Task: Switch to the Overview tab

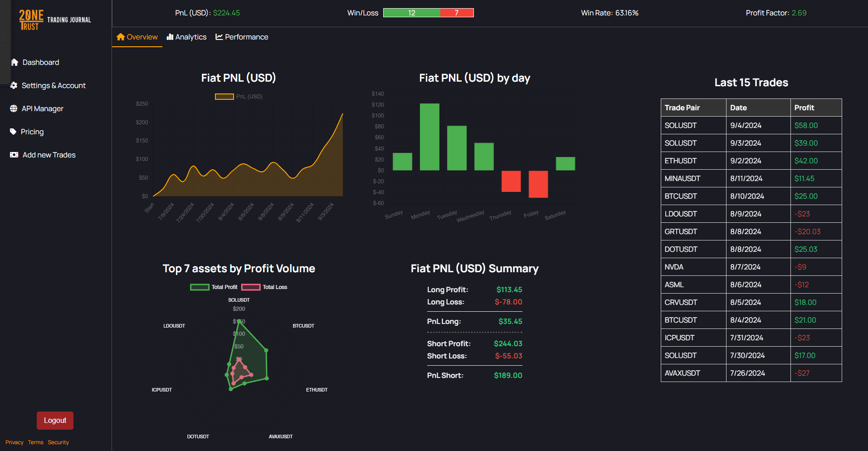Action: [137, 37]
